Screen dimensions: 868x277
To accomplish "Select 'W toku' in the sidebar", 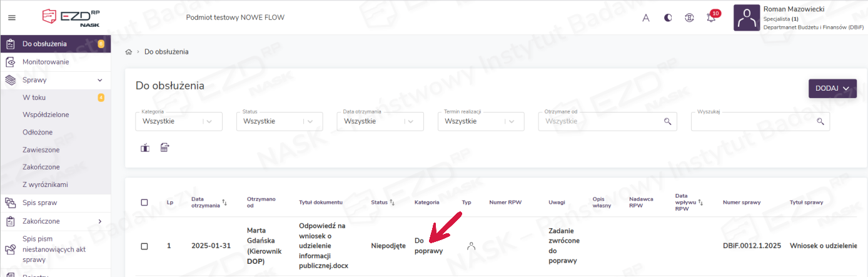I will point(34,98).
